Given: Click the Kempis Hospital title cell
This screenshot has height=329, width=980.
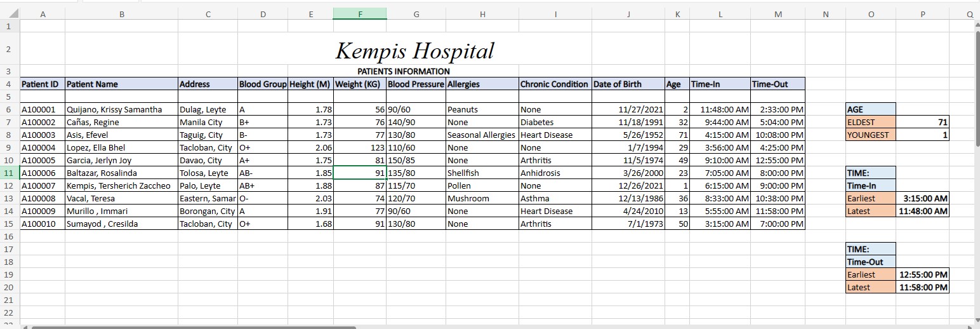Looking at the screenshot, I should 414,50.
